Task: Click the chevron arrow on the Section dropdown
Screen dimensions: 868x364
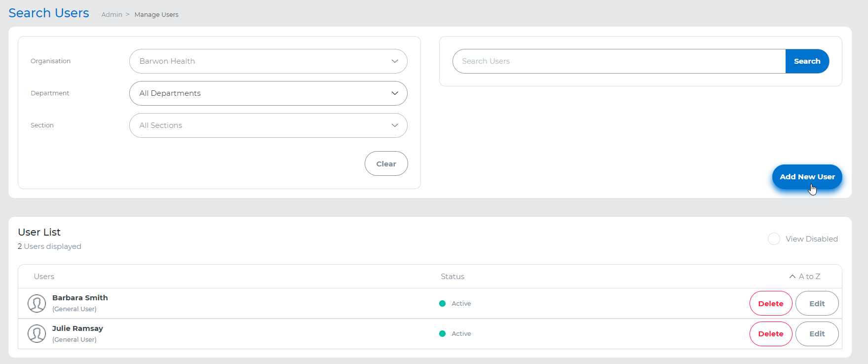Action: click(x=395, y=125)
